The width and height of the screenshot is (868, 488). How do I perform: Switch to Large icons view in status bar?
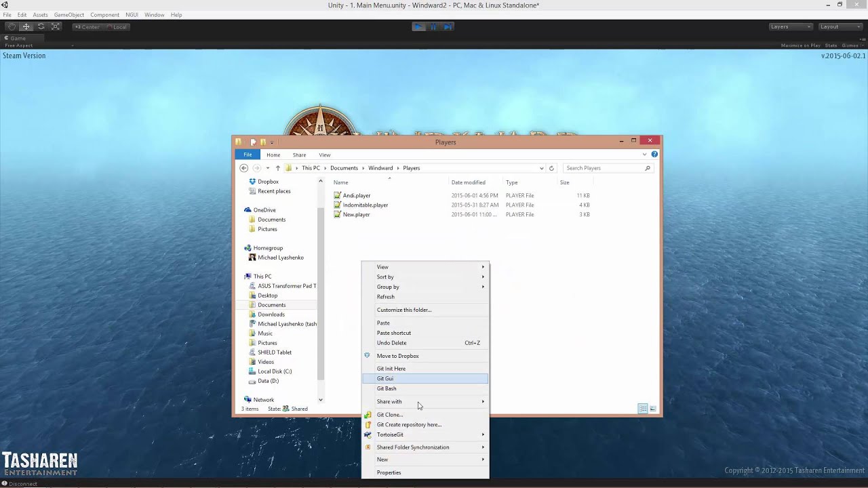653,409
